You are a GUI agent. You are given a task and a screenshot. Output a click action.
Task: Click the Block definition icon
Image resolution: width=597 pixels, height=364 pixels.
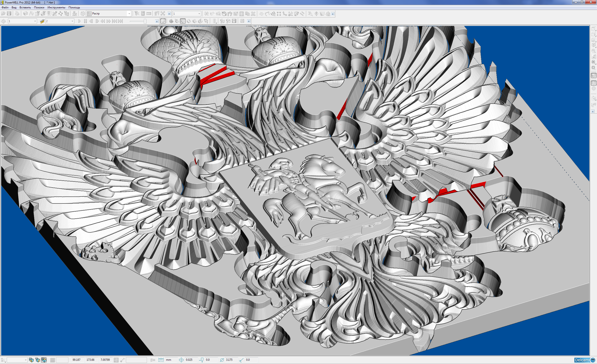click(x=25, y=14)
